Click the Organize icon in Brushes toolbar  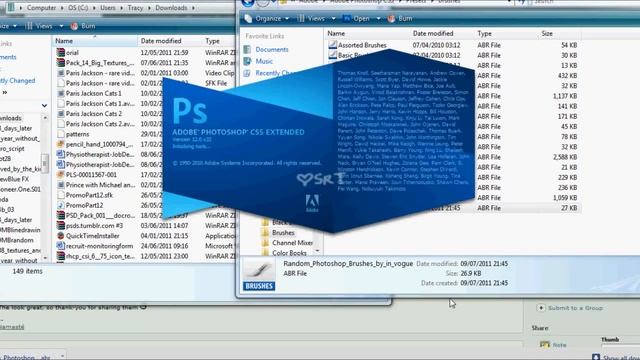pyautogui.click(x=249, y=19)
